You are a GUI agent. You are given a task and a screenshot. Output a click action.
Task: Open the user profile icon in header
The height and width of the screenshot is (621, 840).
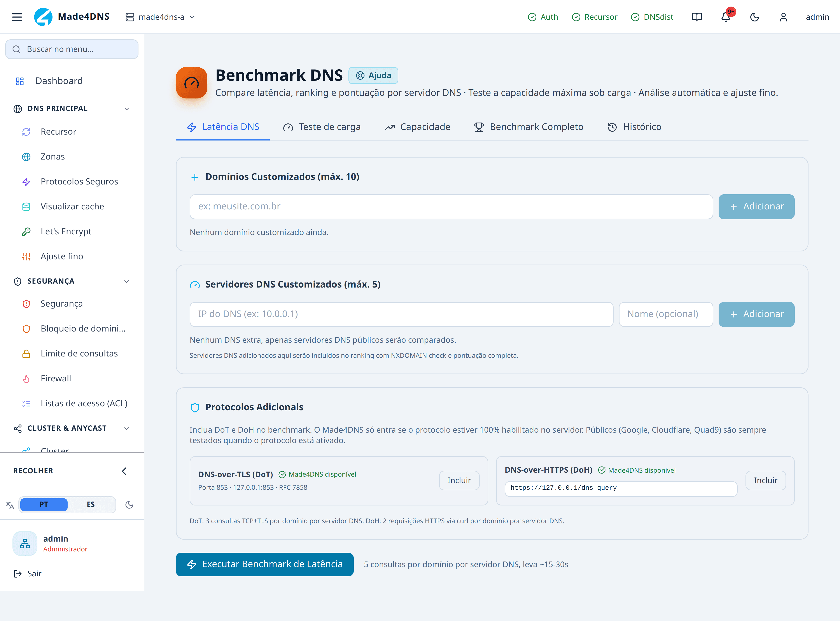pos(783,17)
